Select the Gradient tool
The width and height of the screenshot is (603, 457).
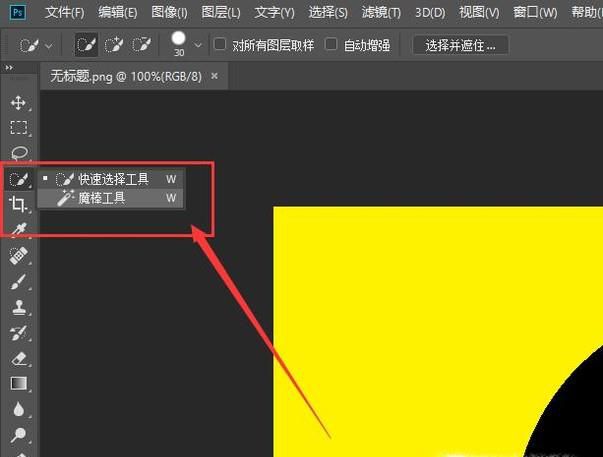pyautogui.click(x=18, y=384)
